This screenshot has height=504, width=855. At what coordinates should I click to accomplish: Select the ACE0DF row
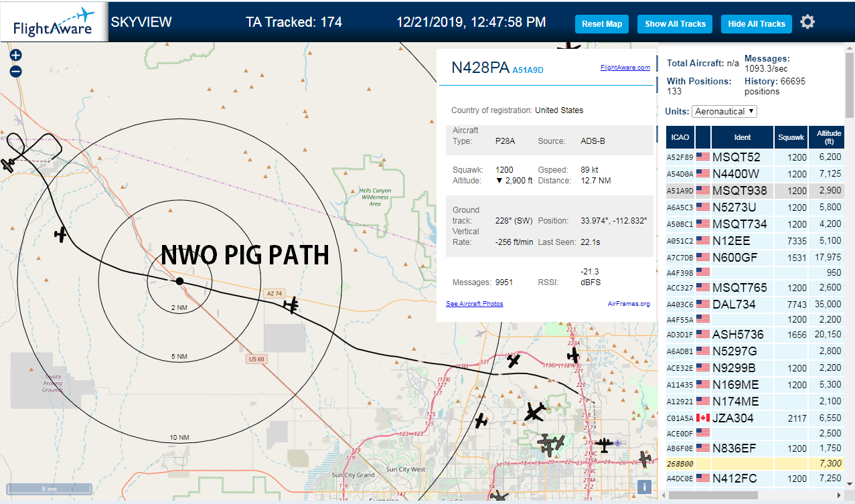click(755, 433)
